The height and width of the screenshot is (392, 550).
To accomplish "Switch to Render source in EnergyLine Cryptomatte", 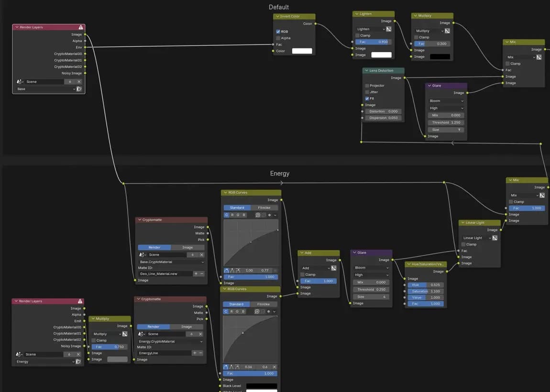I will click(154, 327).
